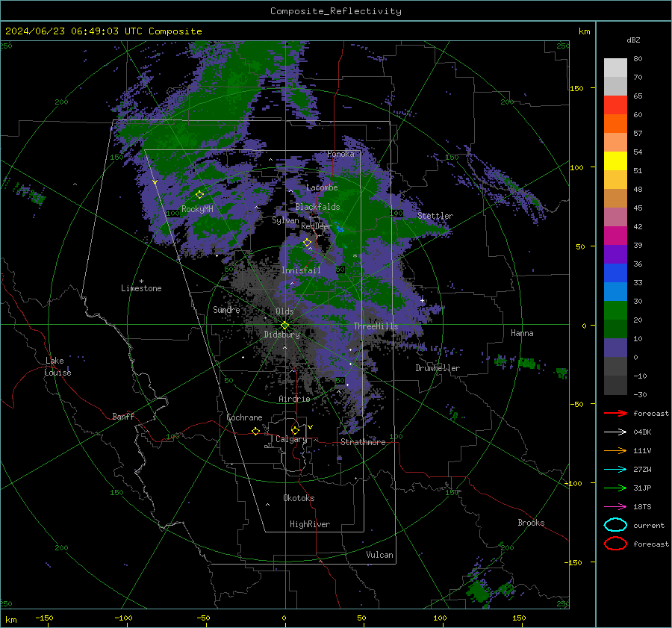This screenshot has width=672, height=628.
Task: Click the Hanna label
Action: 522,333
